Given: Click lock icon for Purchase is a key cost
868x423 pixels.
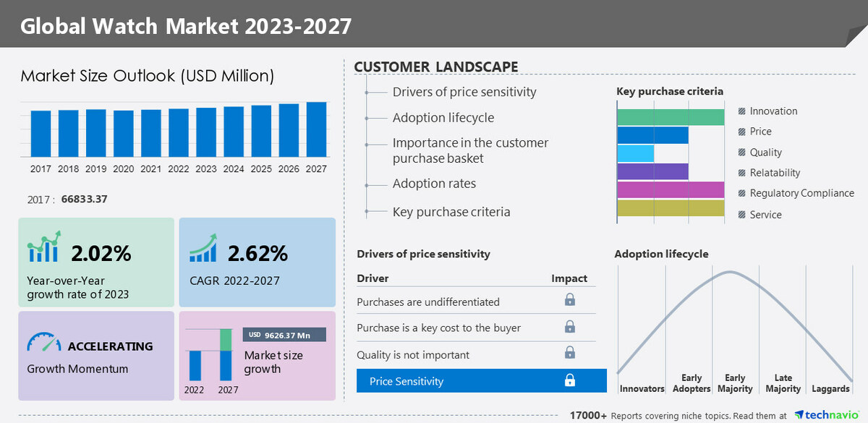Looking at the screenshot, I should (x=569, y=327).
